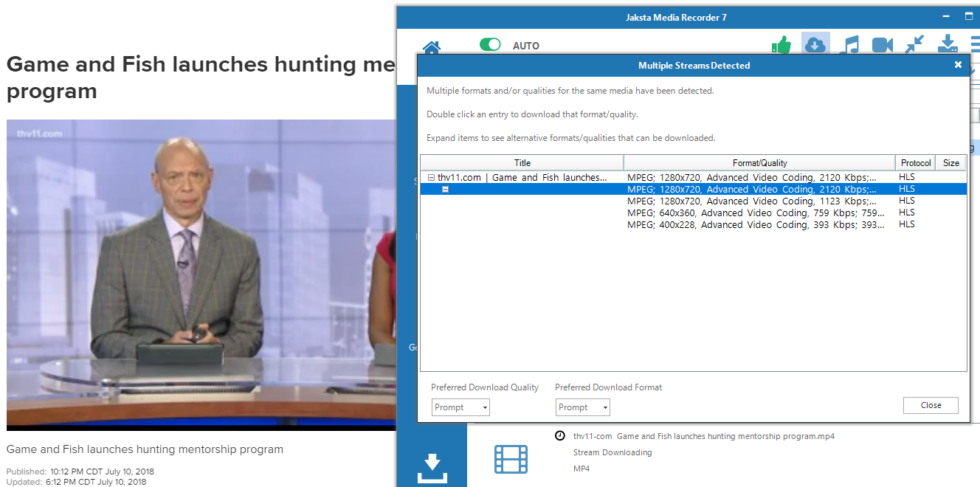Click the inward arrows compact-mode icon
Image resolution: width=980 pixels, height=487 pixels.
914,45
